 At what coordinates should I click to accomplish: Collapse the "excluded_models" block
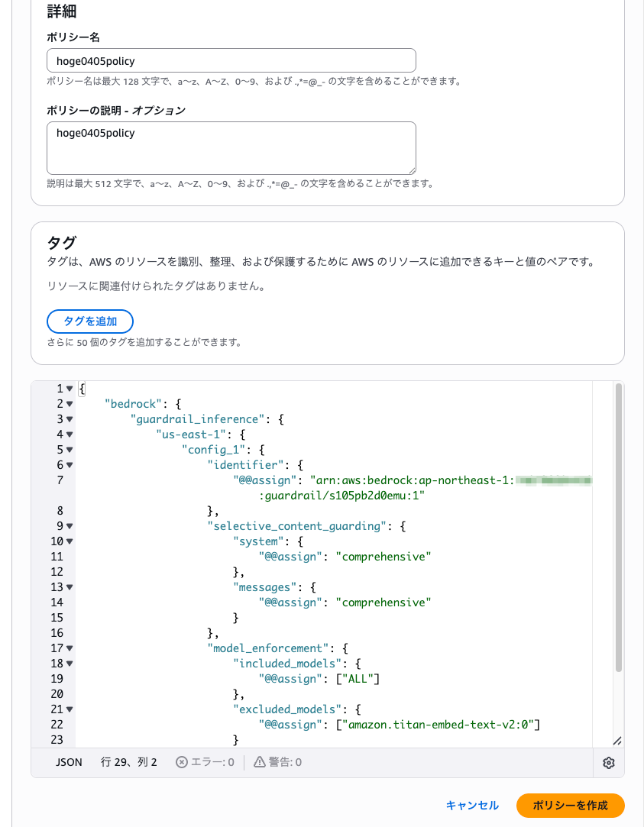point(70,709)
